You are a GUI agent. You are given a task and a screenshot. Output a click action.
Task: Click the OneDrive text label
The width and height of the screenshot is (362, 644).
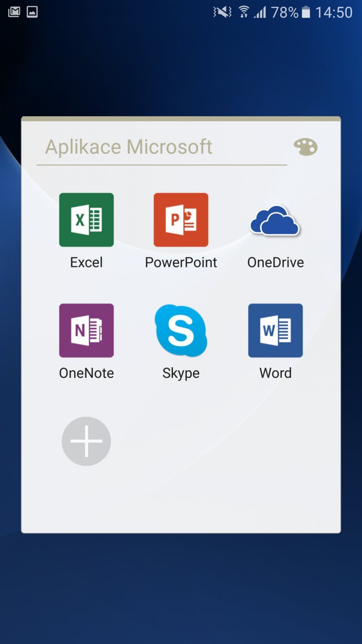(275, 263)
